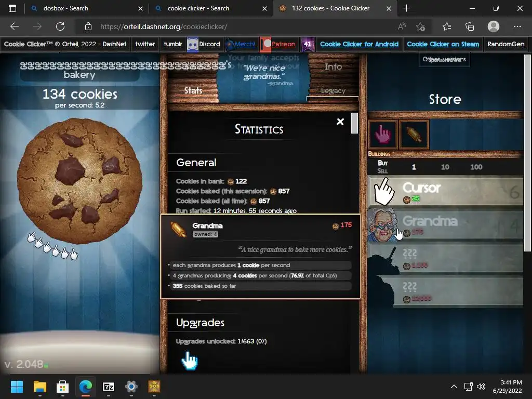Set buy amount to 100
Screen dimensions: 532x399
[x=476, y=167]
